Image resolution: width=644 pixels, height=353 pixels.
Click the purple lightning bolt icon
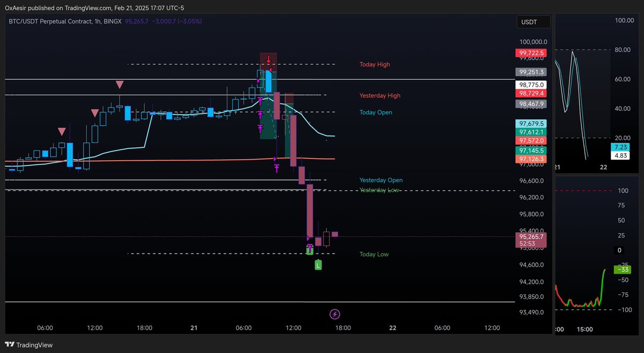(335, 314)
